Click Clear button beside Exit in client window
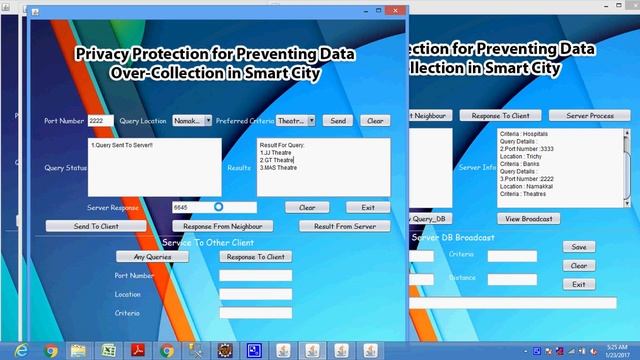 (307, 207)
